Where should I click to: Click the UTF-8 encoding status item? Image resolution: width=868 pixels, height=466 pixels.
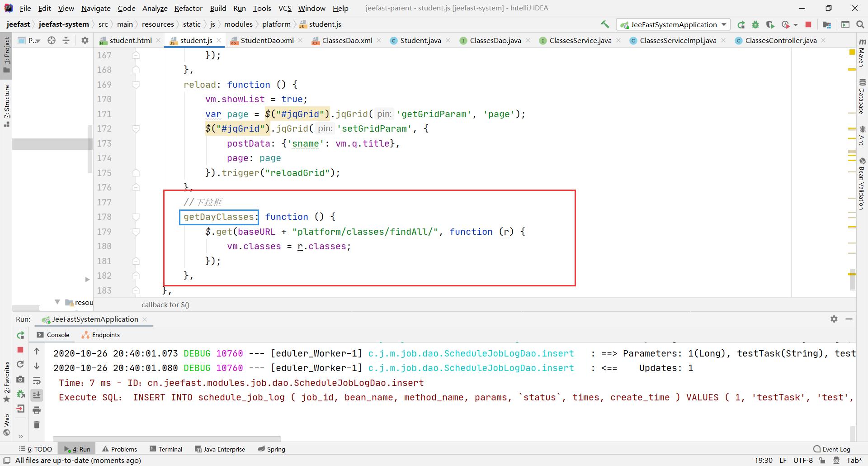pos(803,461)
